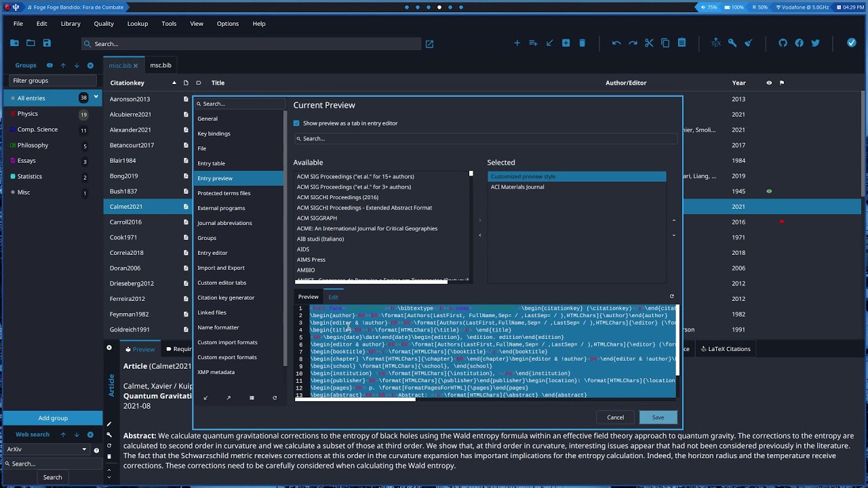
Task: Click the Open library folder icon
Action: (x=31, y=43)
